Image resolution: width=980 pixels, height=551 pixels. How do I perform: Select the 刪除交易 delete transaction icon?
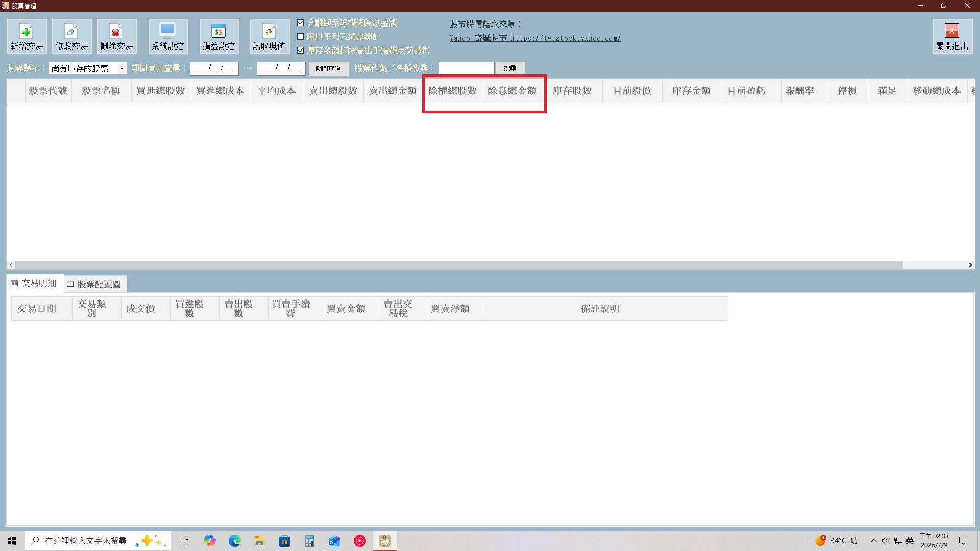pyautogui.click(x=116, y=36)
